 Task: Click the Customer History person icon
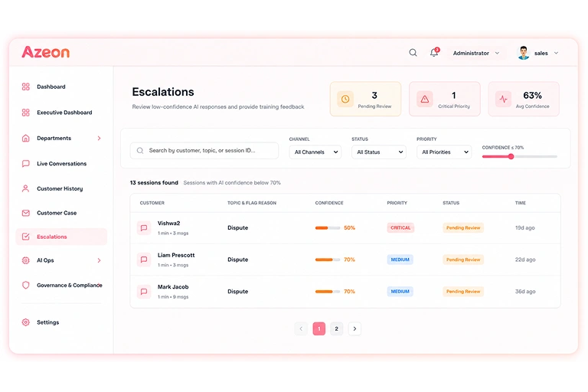25,188
